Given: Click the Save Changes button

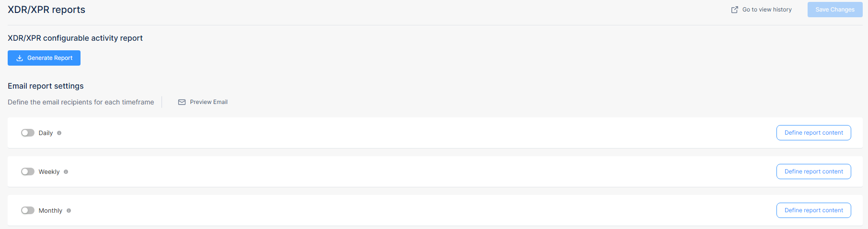Looking at the screenshot, I should click(x=835, y=10).
